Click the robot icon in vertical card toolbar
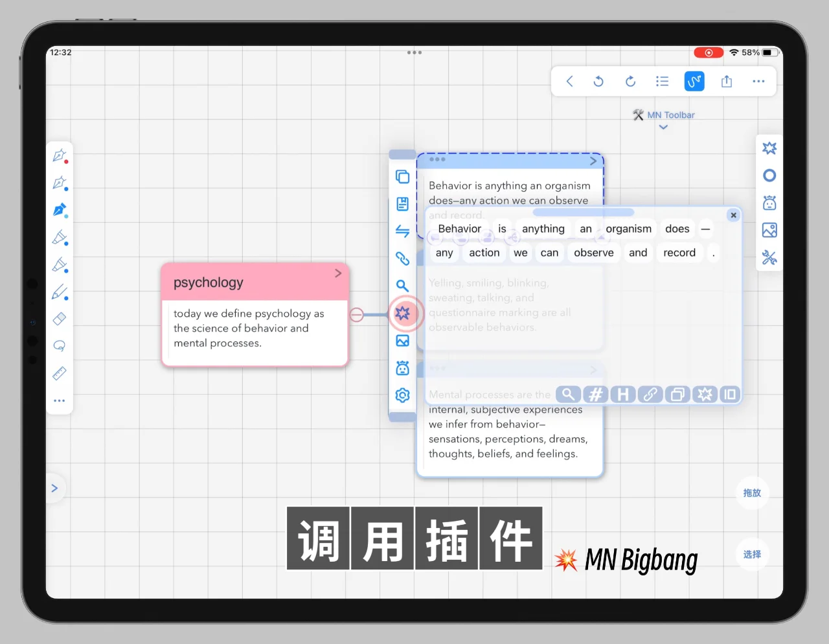The width and height of the screenshot is (829, 644). coord(402,368)
